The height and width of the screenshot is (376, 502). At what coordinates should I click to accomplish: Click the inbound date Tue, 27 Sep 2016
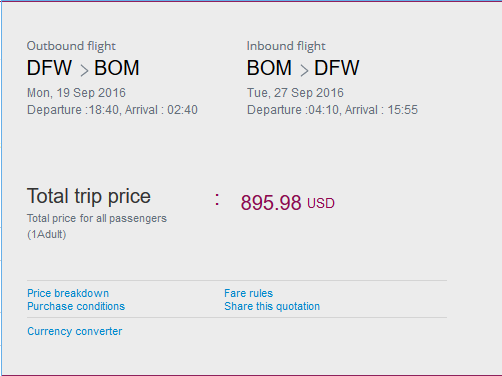pyautogui.click(x=295, y=93)
